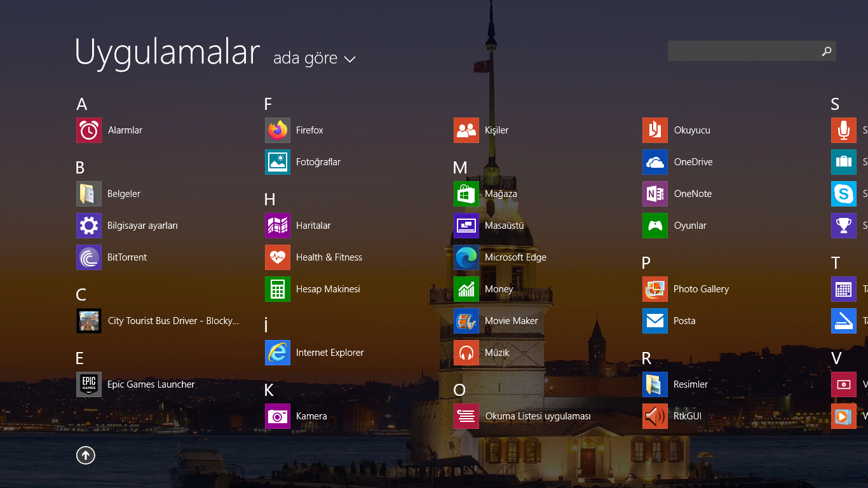
Task: Launch the Movie Maker icon
Action: (466, 321)
